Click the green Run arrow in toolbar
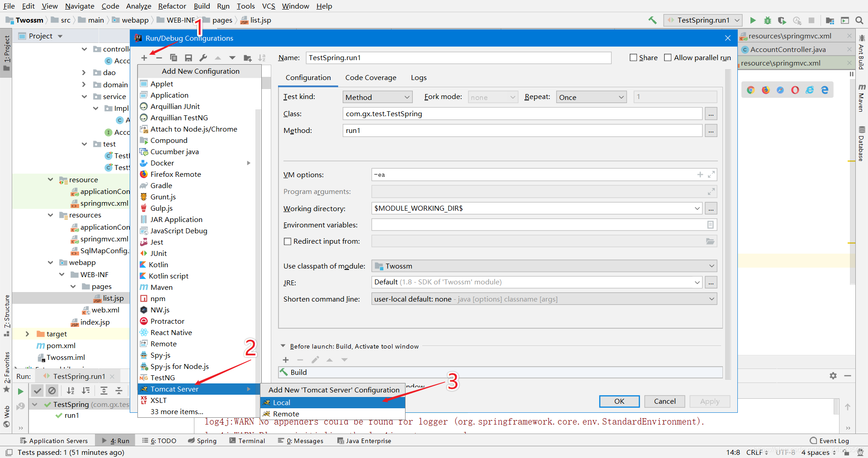868x458 pixels. (753, 20)
